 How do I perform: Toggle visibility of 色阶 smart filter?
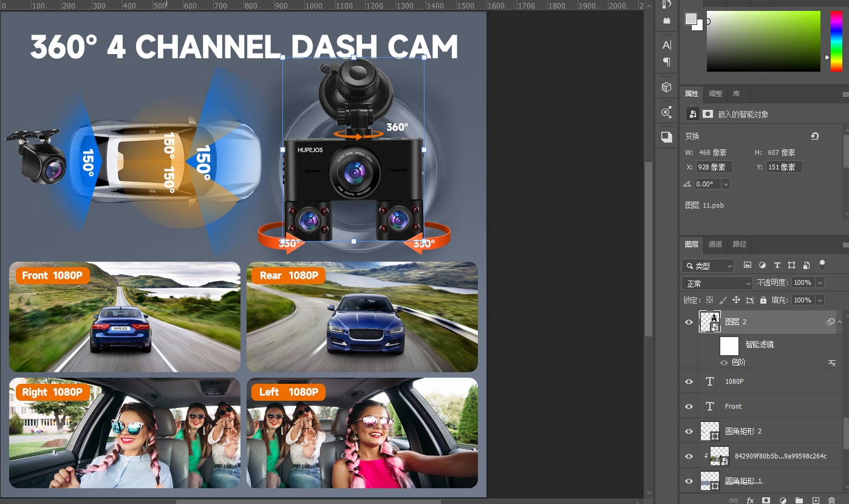(724, 363)
